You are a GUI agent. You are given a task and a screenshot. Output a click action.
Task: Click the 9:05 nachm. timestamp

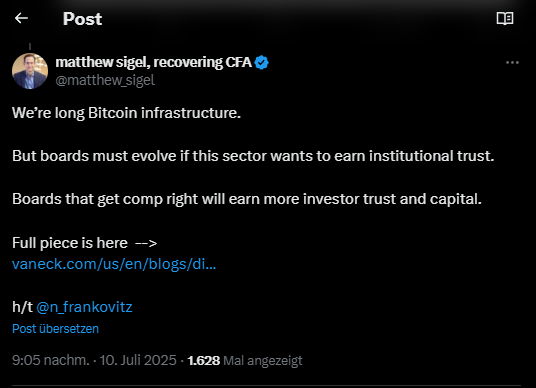(x=51, y=360)
